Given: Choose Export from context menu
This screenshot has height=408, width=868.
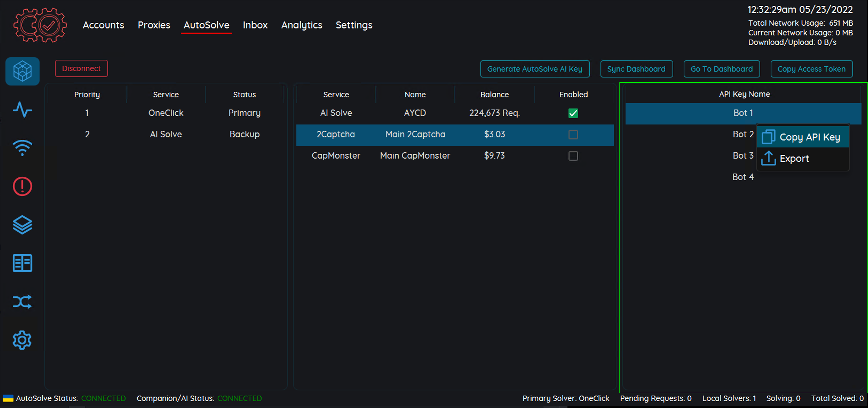Looking at the screenshot, I should (803, 158).
